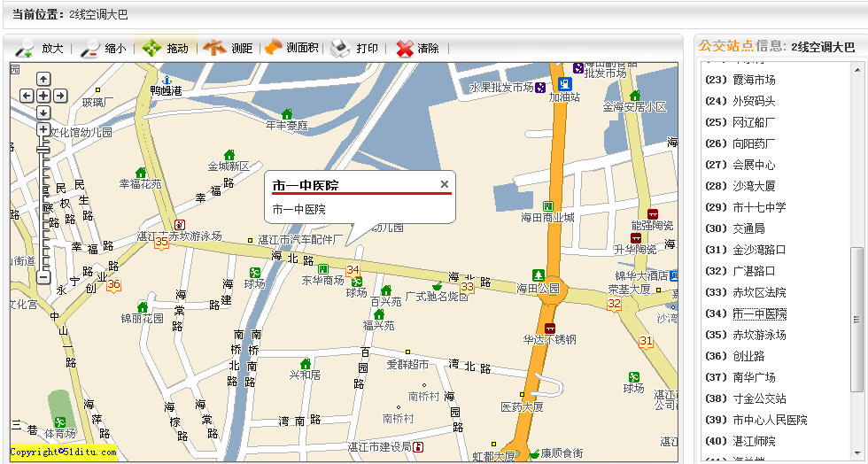Close the 市一中医院 info popup
The width and height of the screenshot is (868, 464).
coord(445,184)
